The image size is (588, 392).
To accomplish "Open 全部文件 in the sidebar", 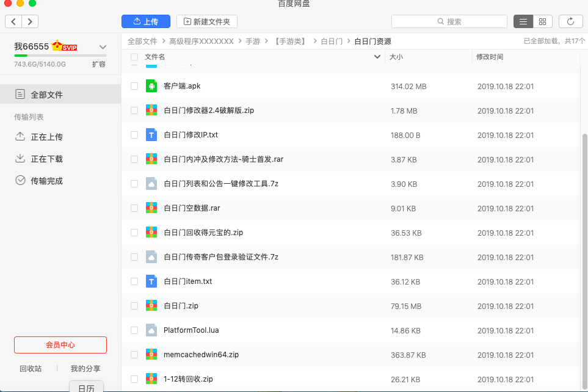I will (46, 95).
